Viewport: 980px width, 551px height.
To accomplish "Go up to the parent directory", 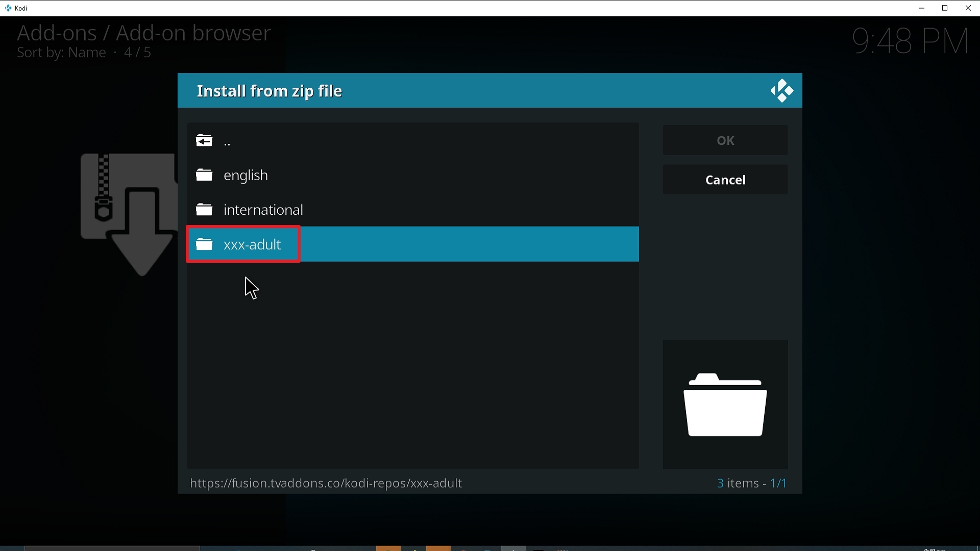I will click(413, 141).
